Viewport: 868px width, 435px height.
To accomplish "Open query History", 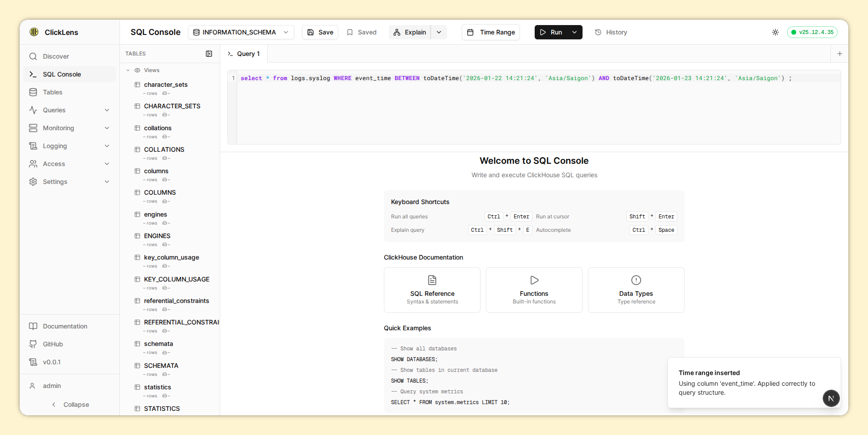I will (x=611, y=32).
